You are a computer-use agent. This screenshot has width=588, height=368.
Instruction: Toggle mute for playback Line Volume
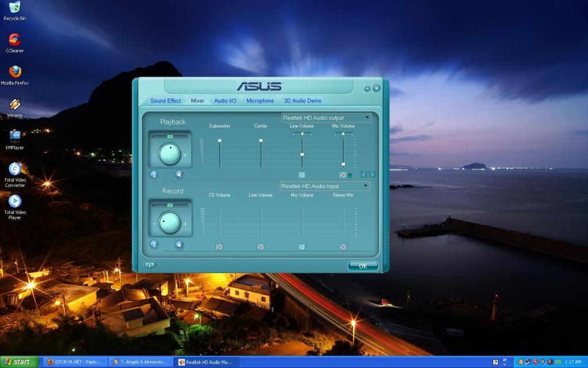coord(302,175)
